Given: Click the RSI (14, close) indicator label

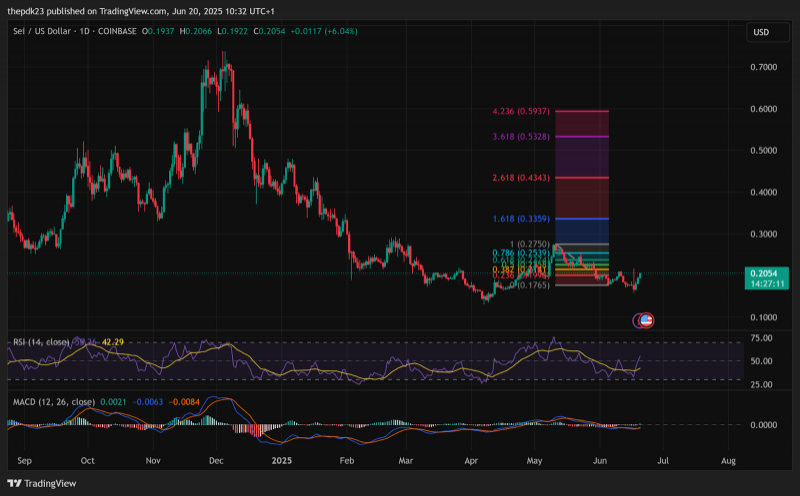Looking at the screenshot, I should [x=41, y=342].
